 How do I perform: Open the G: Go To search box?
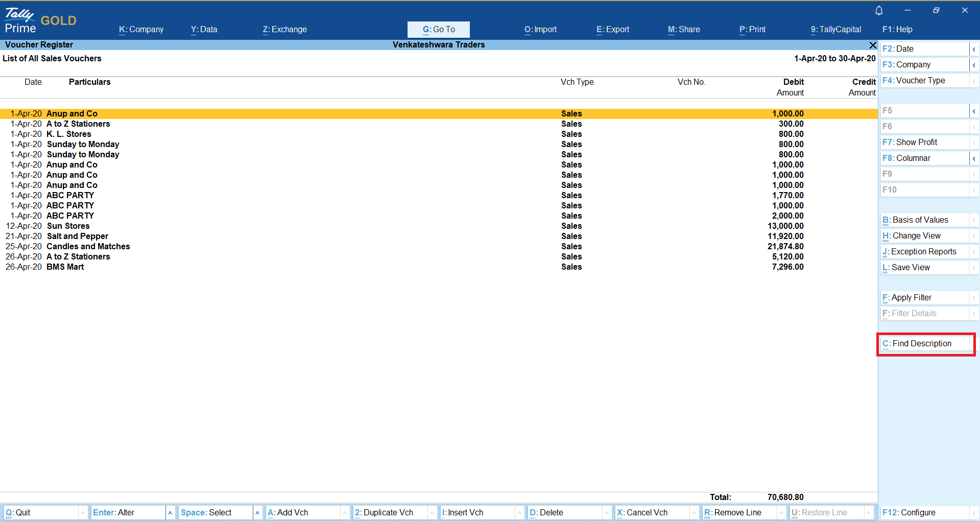tap(438, 30)
